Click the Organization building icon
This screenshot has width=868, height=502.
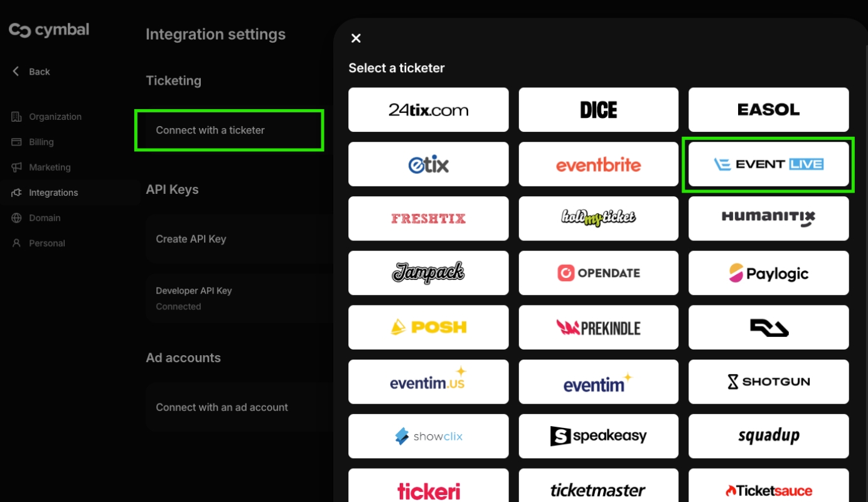coord(16,117)
